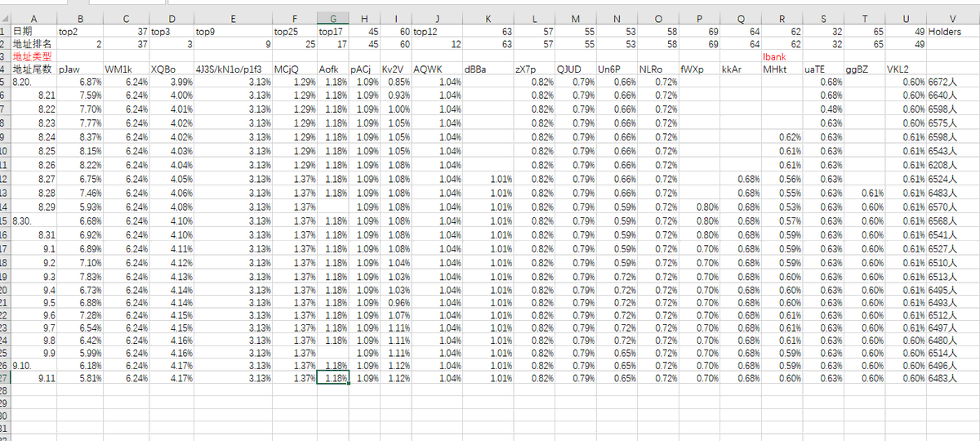The height and width of the screenshot is (441, 980).
Task: Click the 6208人 holders cell
Action: pos(952,165)
